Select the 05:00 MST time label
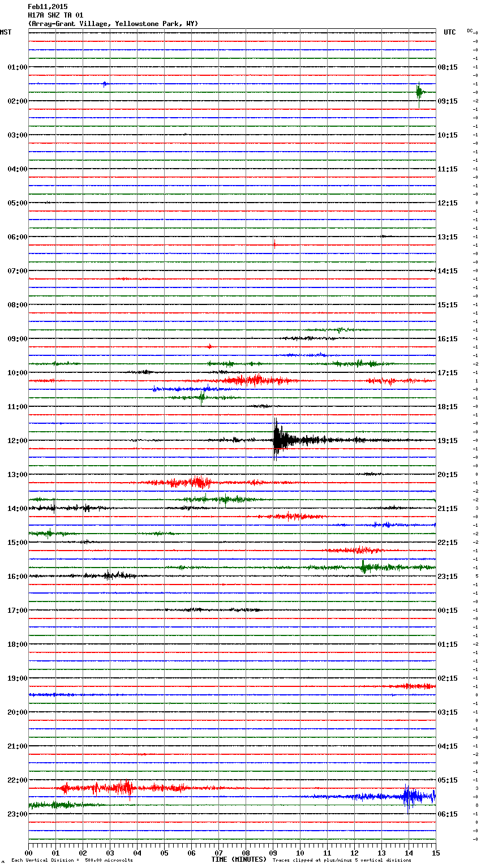The image size is (481, 868). pos(18,203)
